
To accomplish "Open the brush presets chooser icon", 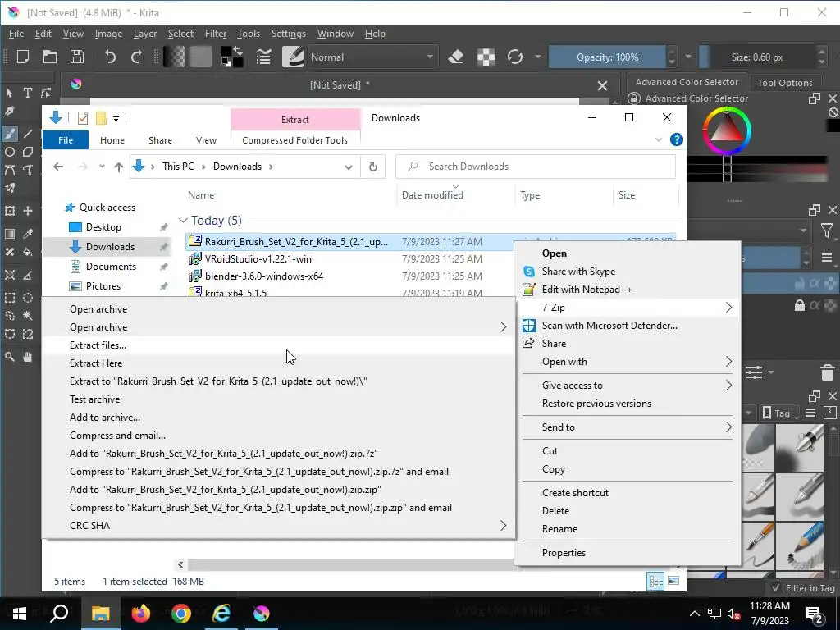I will 293,57.
